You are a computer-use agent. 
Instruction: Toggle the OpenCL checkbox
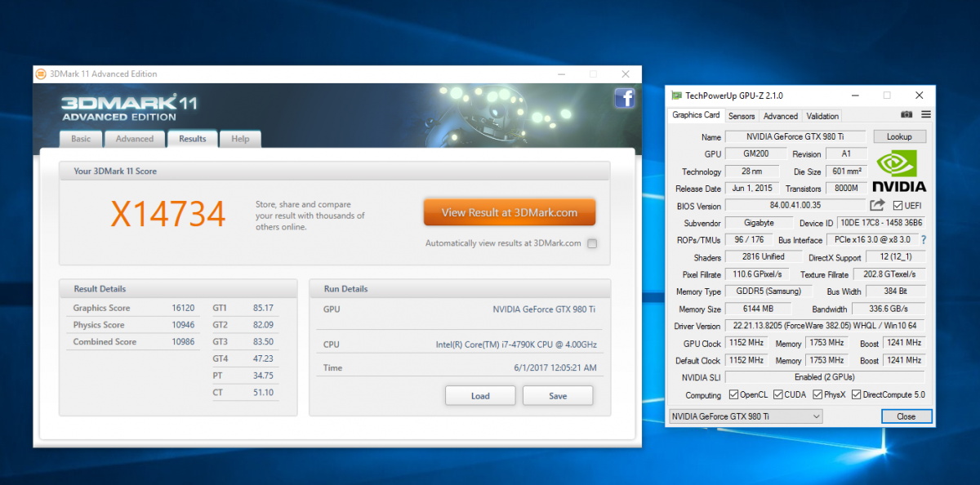click(x=733, y=395)
